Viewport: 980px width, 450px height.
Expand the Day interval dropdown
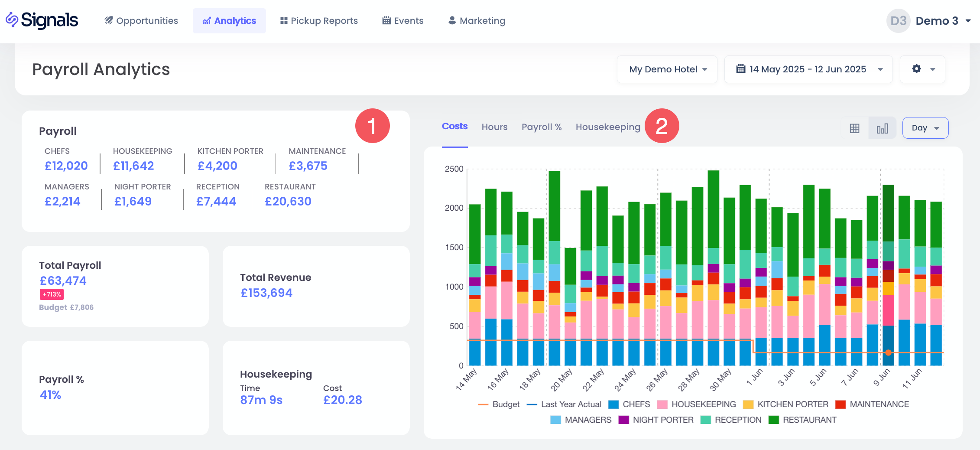(x=925, y=128)
